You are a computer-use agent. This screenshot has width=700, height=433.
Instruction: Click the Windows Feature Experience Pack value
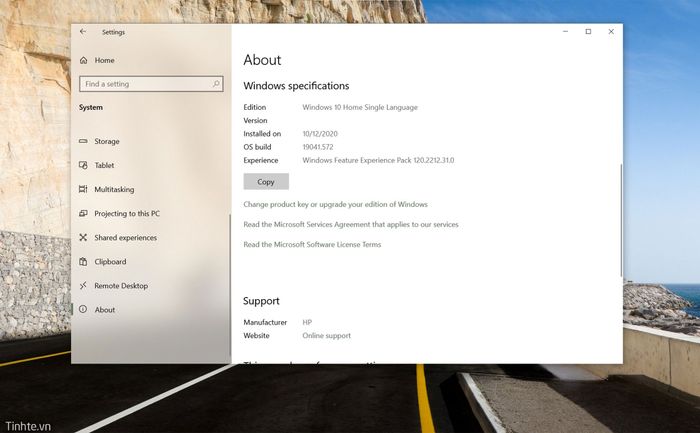click(378, 160)
